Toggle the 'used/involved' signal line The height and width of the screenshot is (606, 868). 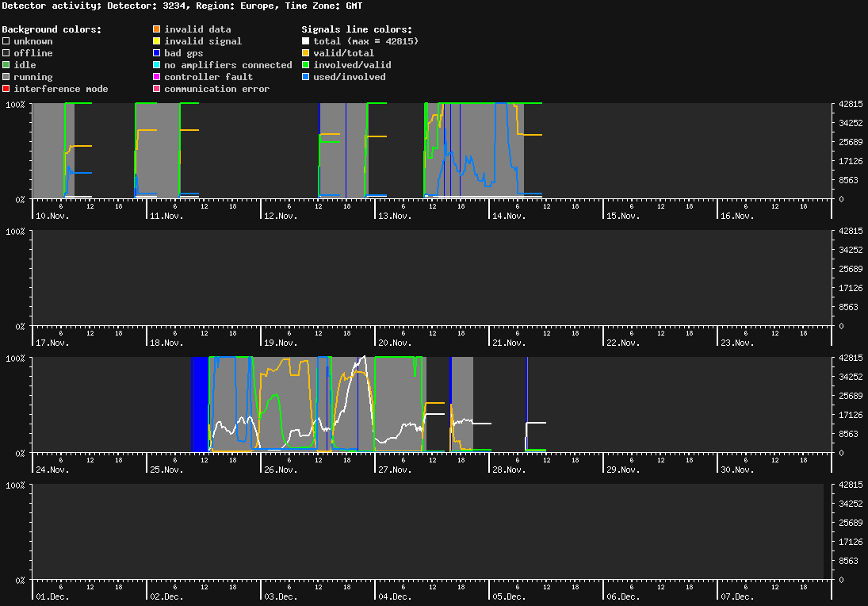coord(305,76)
